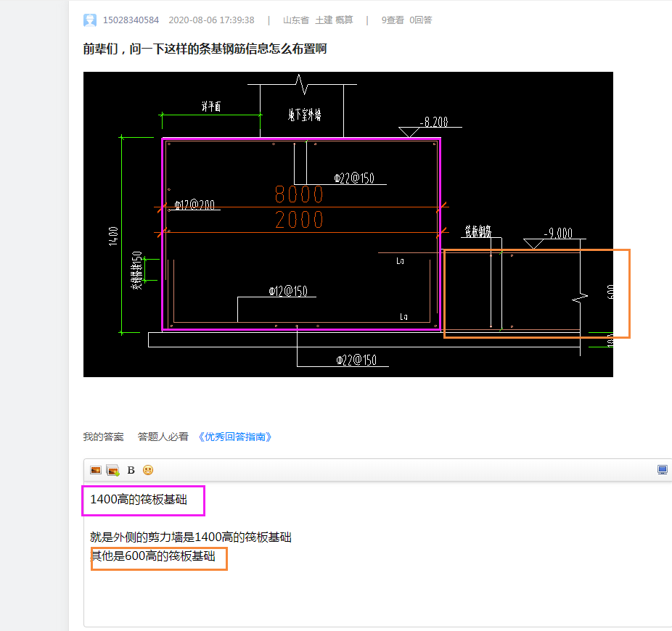The height and width of the screenshot is (631, 672).
Task: Click the multiple images upload icon
Action: coord(112,470)
